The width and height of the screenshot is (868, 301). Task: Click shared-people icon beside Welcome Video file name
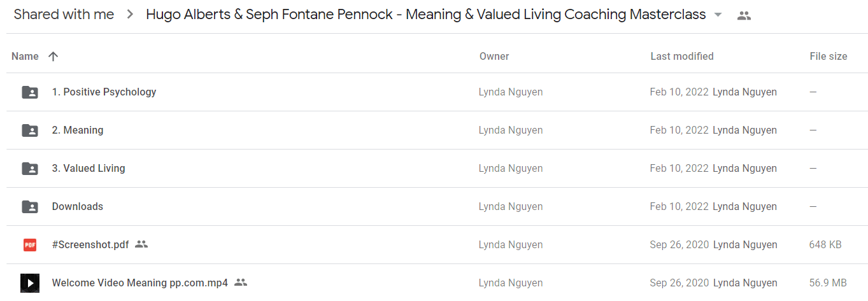coord(241,283)
